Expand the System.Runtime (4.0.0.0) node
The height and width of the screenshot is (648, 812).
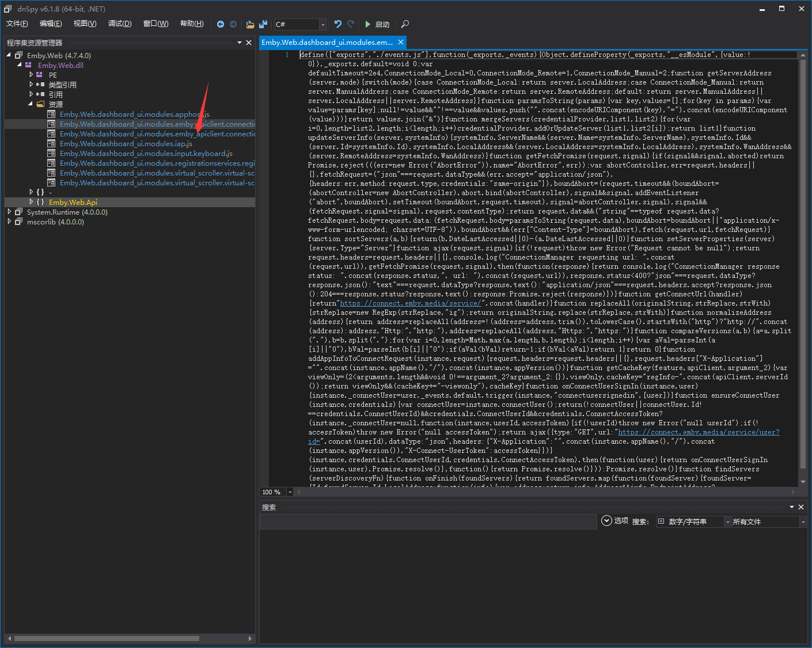[9, 212]
